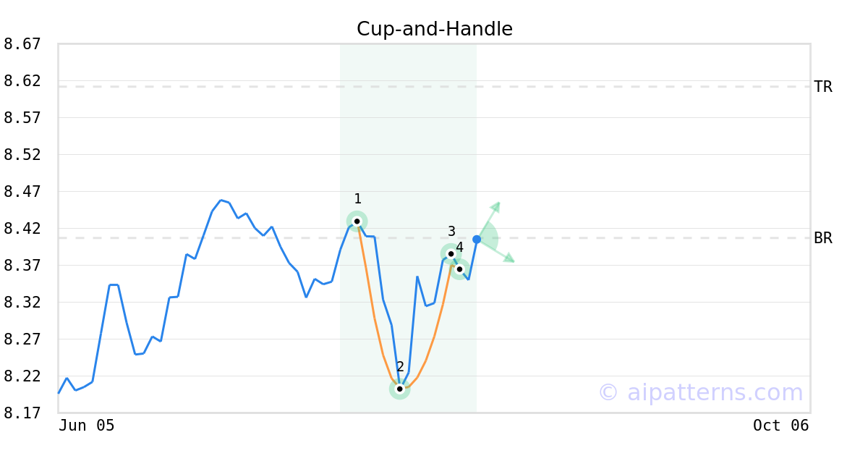Viewport: 868px width, 456px height.
Task: Click pattern point marker 2 at cup bottom
Action: [x=399, y=389]
